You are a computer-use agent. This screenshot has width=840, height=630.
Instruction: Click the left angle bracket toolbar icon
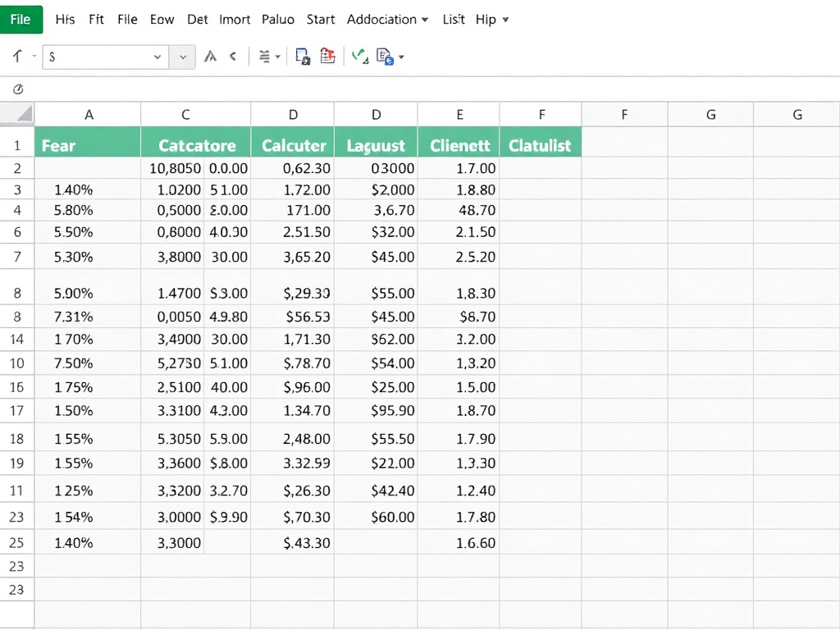click(x=231, y=56)
